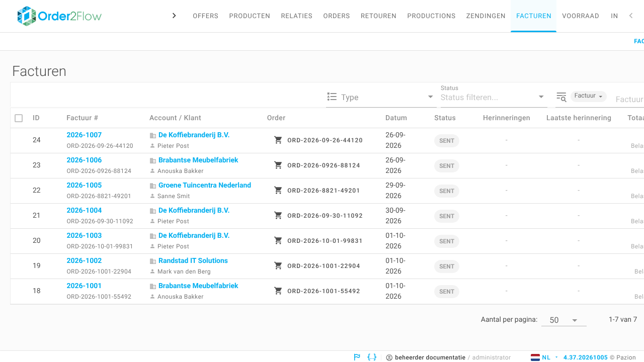
Task: Open invoice 2026-1004 link
Action: pos(84,210)
